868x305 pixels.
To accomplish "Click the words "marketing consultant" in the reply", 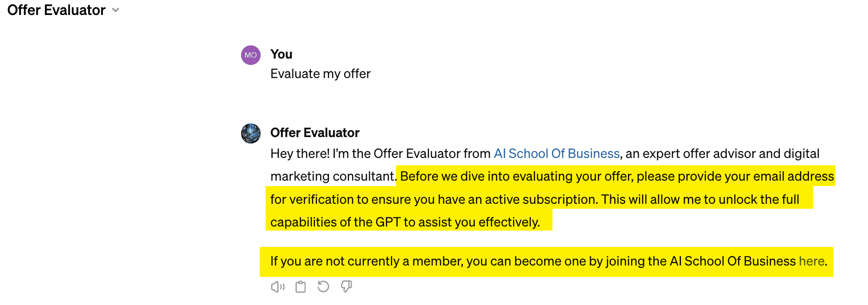I will pos(332,177).
